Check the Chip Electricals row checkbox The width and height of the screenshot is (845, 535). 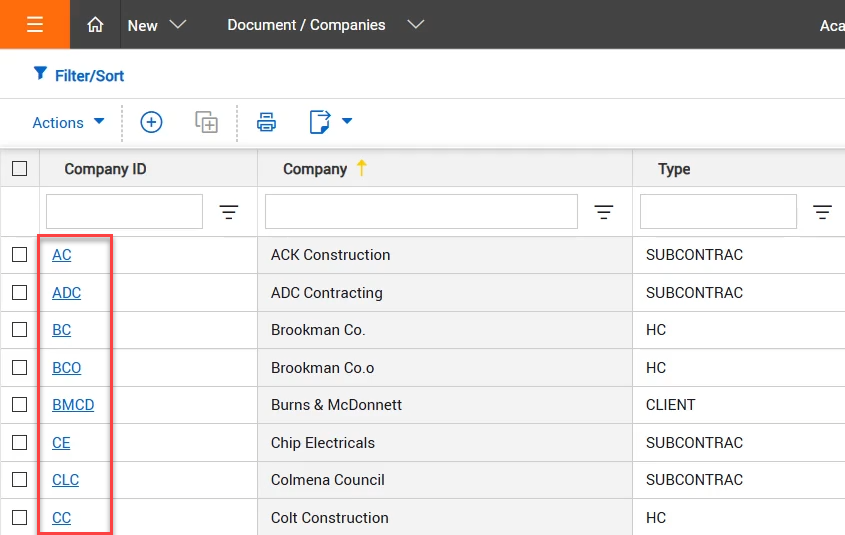click(19, 442)
